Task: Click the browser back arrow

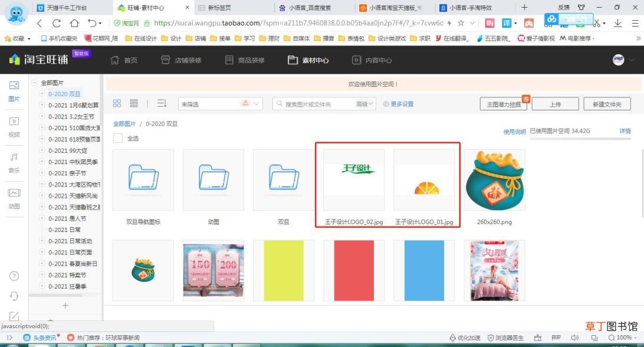Action: [40, 24]
